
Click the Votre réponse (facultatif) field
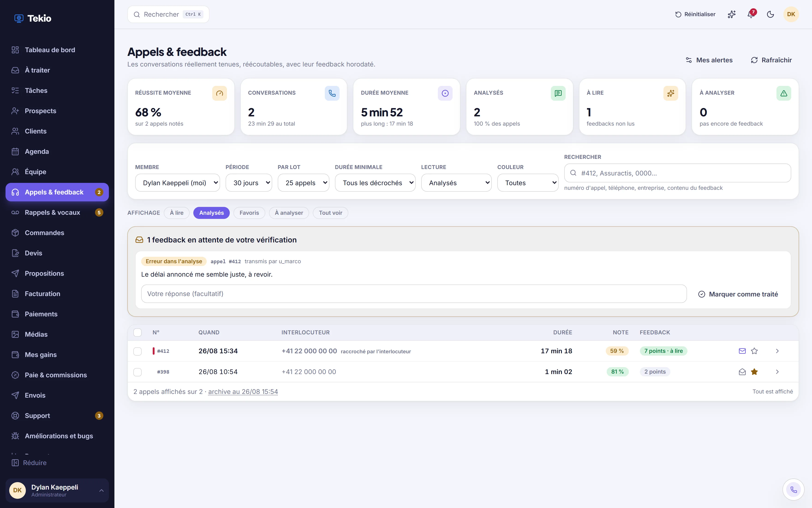(x=414, y=294)
